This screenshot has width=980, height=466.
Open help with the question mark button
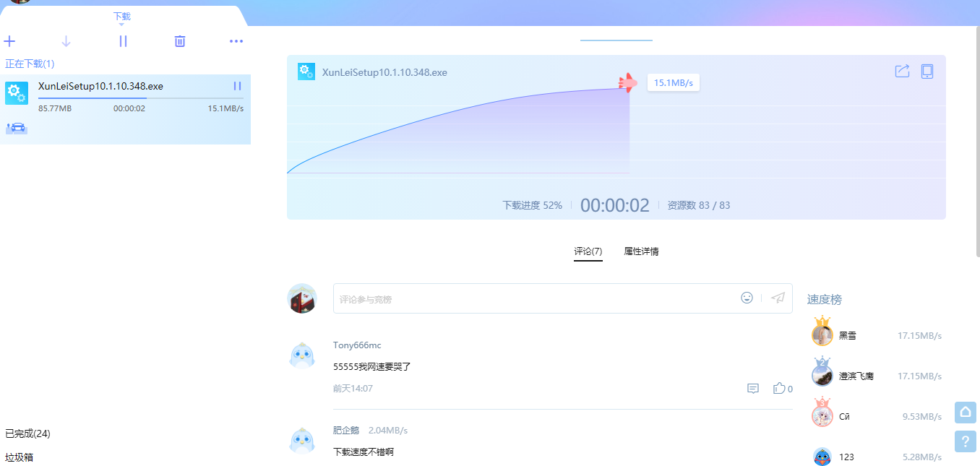click(966, 441)
